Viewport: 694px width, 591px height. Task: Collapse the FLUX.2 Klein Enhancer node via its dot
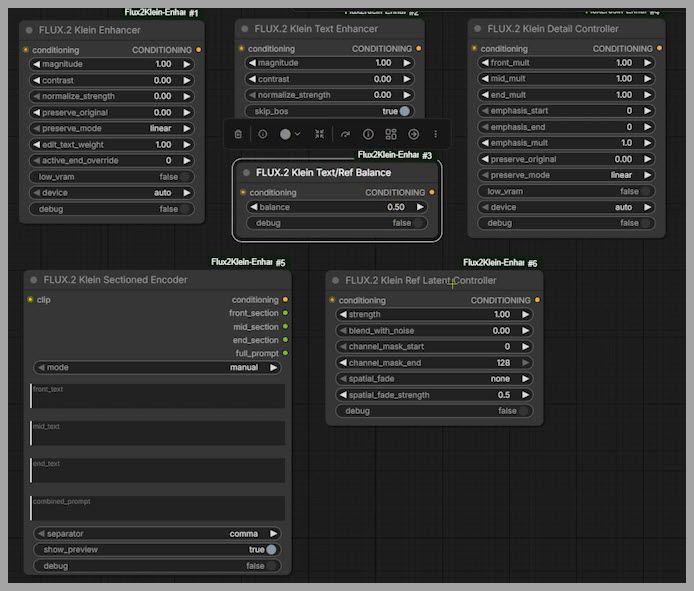pos(31,30)
